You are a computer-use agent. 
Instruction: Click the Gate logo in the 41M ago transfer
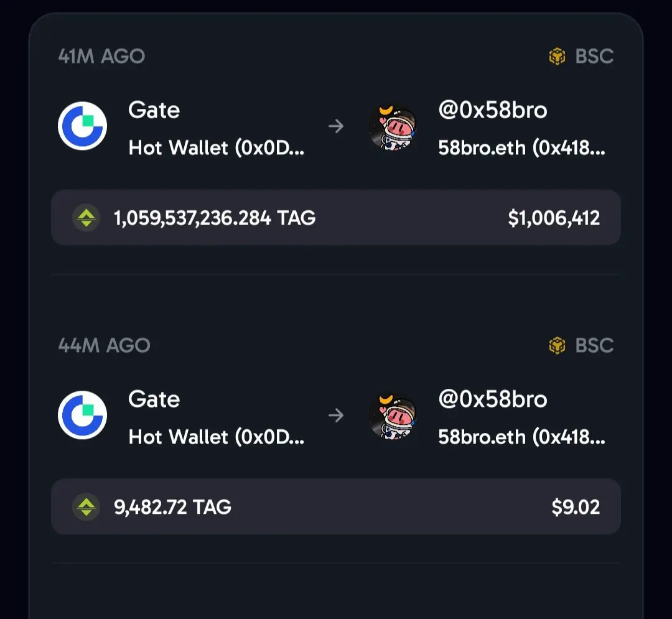[x=82, y=126]
